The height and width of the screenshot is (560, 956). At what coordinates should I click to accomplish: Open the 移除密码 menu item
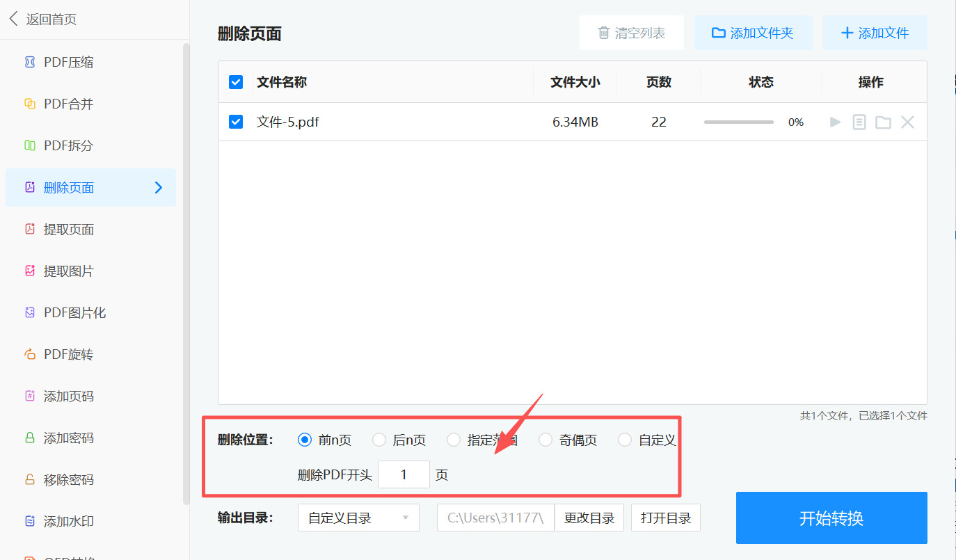90,480
